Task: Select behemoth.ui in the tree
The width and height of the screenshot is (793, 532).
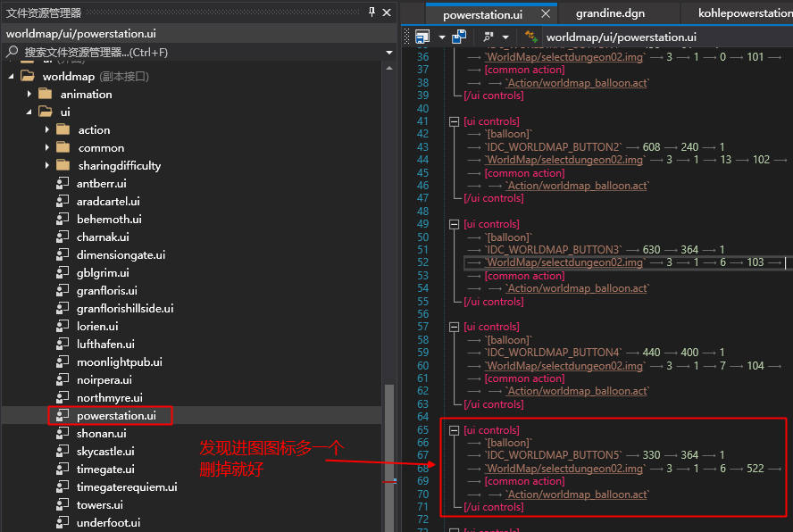Action: (x=109, y=219)
